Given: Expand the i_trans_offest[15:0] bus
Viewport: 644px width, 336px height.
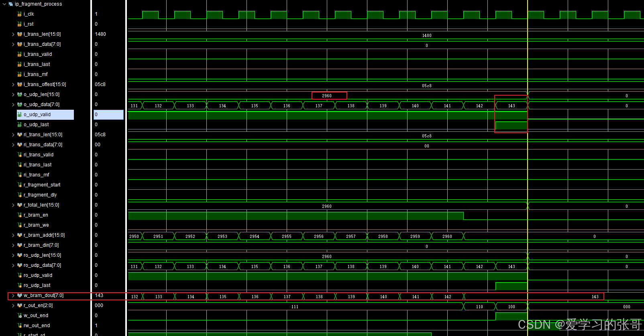Looking at the screenshot, I should pos(13,84).
